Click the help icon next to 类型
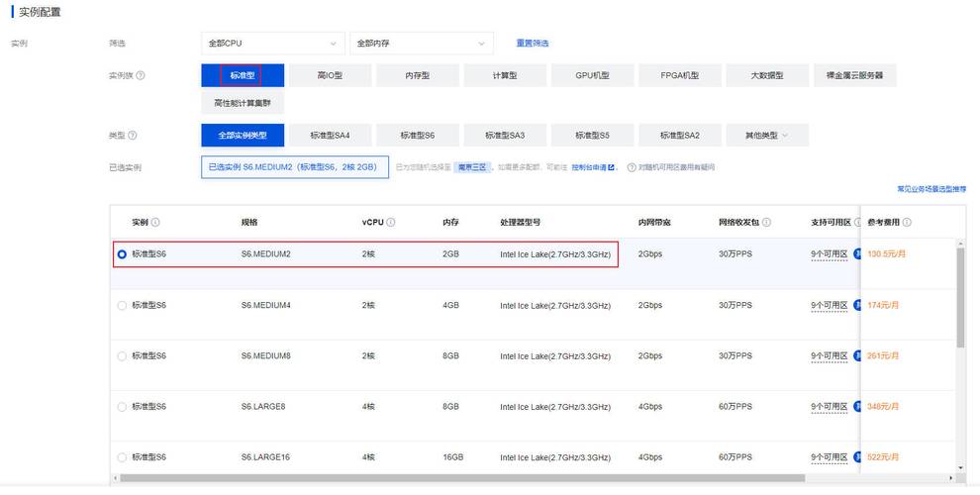The width and height of the screenshot is (980, 495). pyautogui.click(x=133, y=135)
